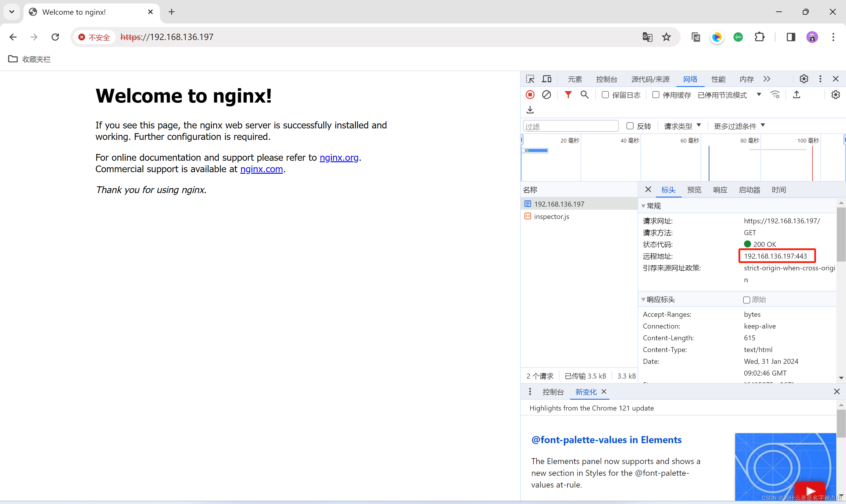Open DevTools settings gear icon
Screen dimensions: 846x504
click(x=804, y=79)
